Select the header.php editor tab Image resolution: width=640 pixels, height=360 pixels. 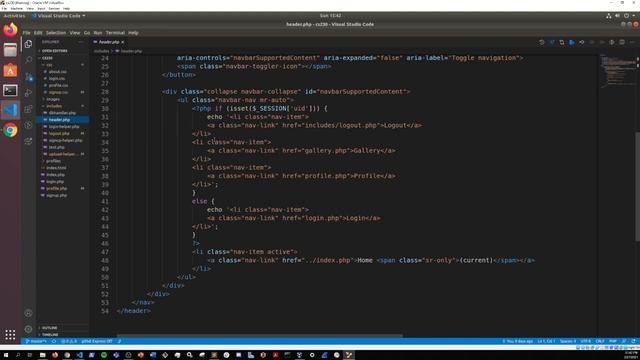pos(109,42)
